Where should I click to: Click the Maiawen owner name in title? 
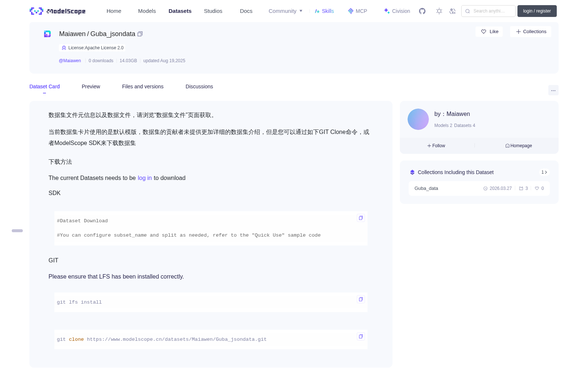(72, 34)
